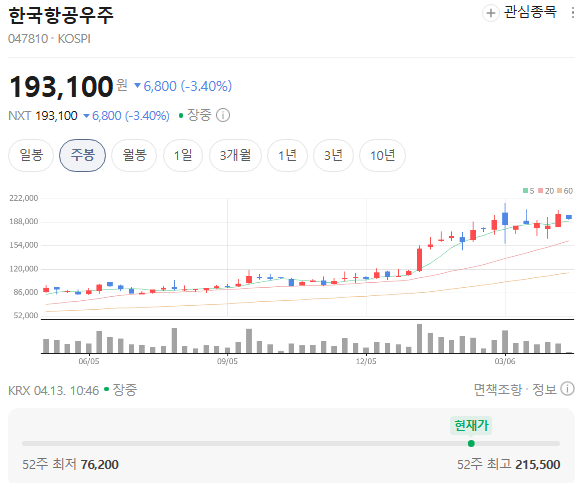
Task: Click the 60-period moving average legend
Action: point(565,191)
